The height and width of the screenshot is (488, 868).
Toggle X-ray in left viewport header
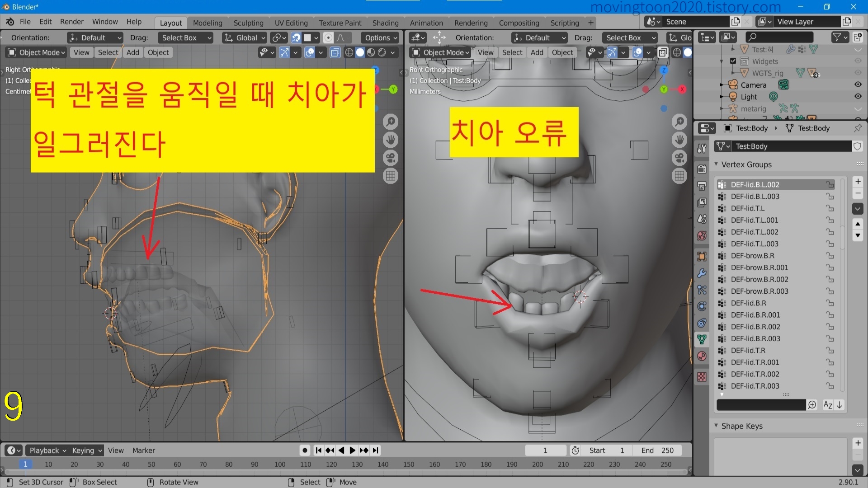(335, 52)
